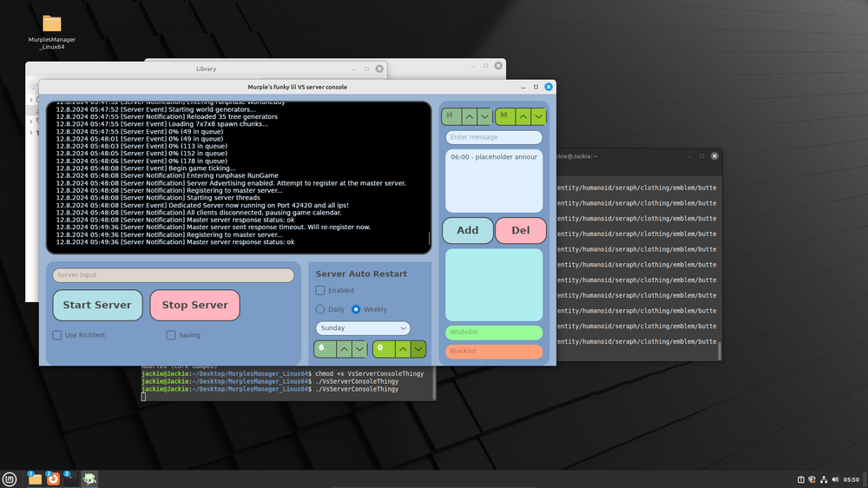868x488 pixels.
Task: Decrease the announcement M minute value
Action: click(538, 115)
